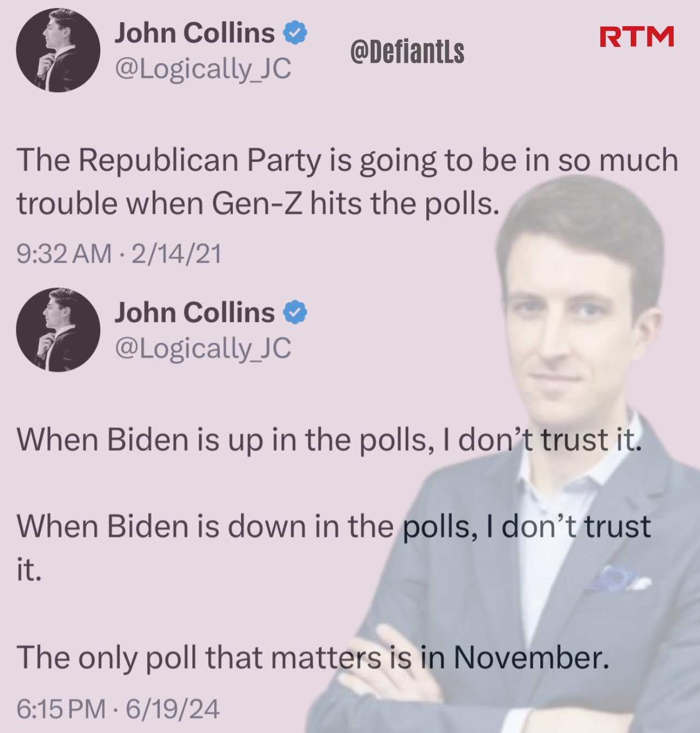Open the tweet about Gen-Z hitting the polls
700x733 pixels.
click(347, 182)
